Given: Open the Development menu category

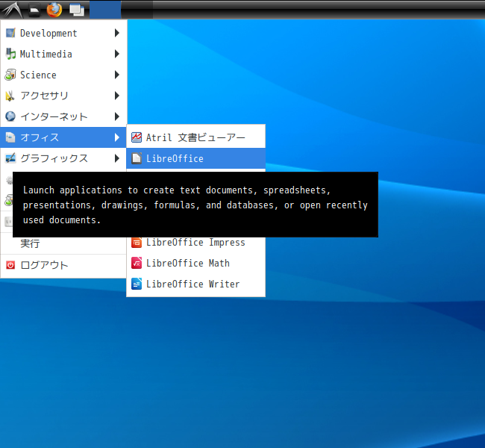Looking at the screenshot, I should 63,33.
